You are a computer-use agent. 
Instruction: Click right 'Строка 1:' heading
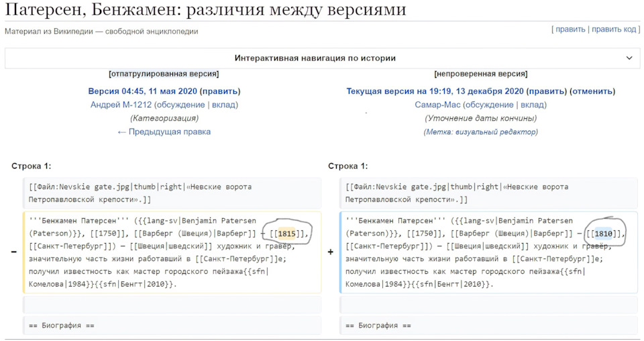tap(348, 166)
